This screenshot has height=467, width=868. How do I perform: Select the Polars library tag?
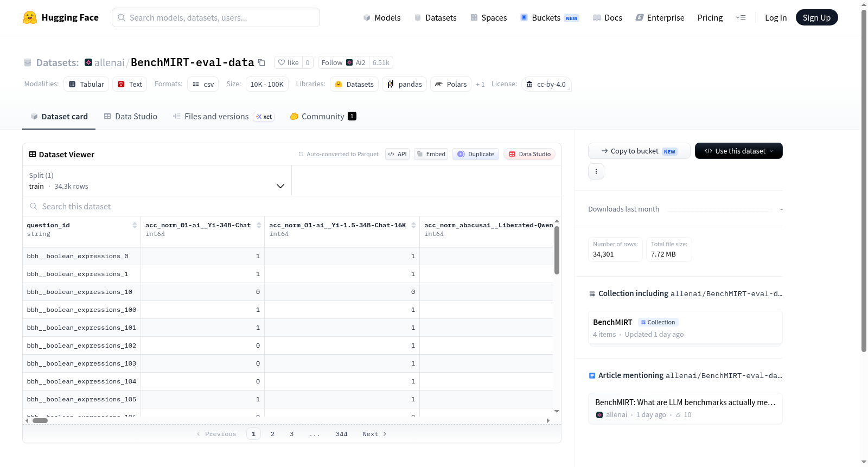click(x=451, y=84)
